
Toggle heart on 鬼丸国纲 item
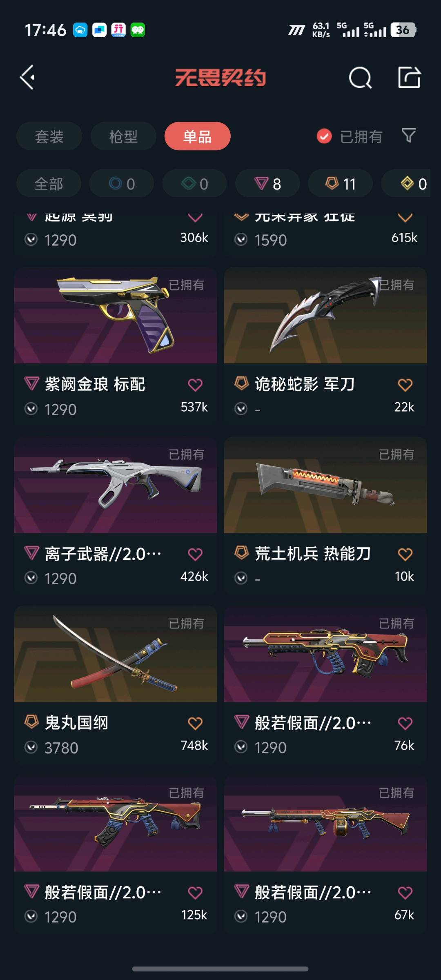point(195,723)
